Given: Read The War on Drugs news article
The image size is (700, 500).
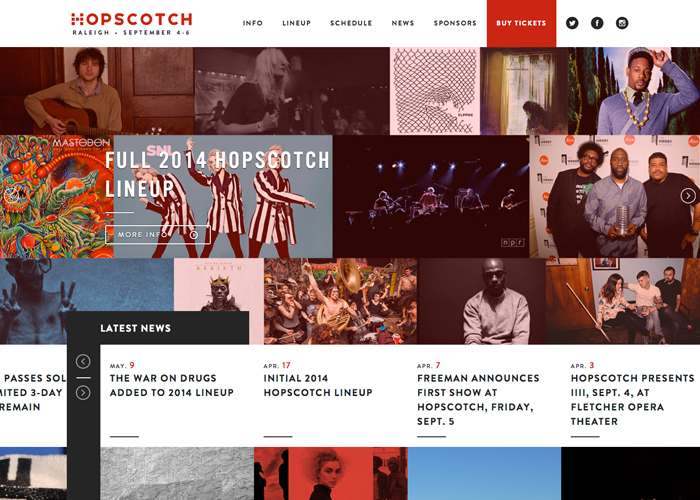Looking at the screenshot, I should [172, 385].
